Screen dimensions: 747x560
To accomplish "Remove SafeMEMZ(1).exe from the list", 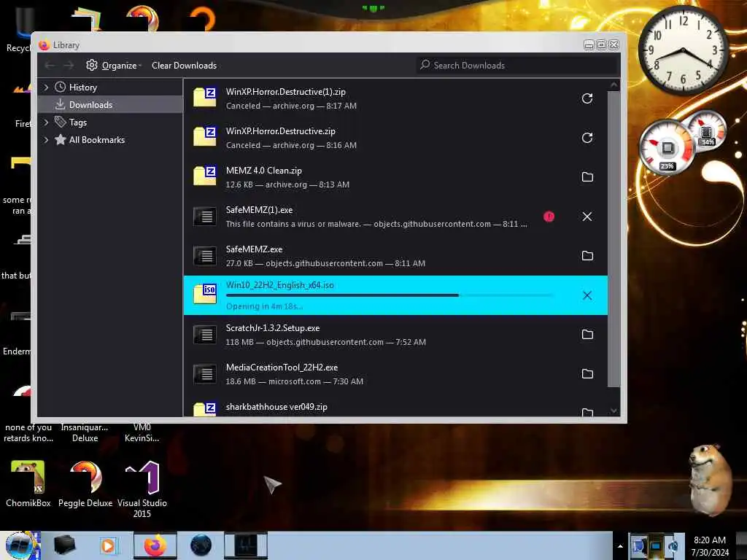I will (587, 217).
